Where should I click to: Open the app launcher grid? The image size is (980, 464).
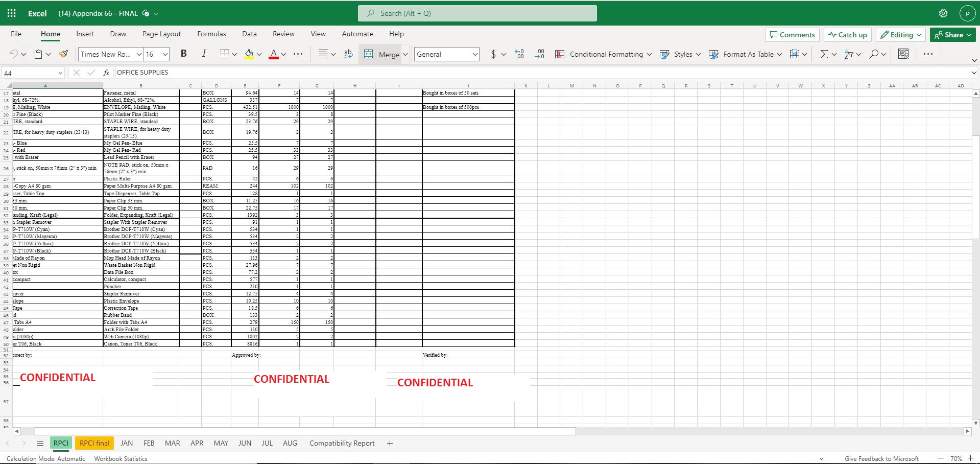(11, 13)
